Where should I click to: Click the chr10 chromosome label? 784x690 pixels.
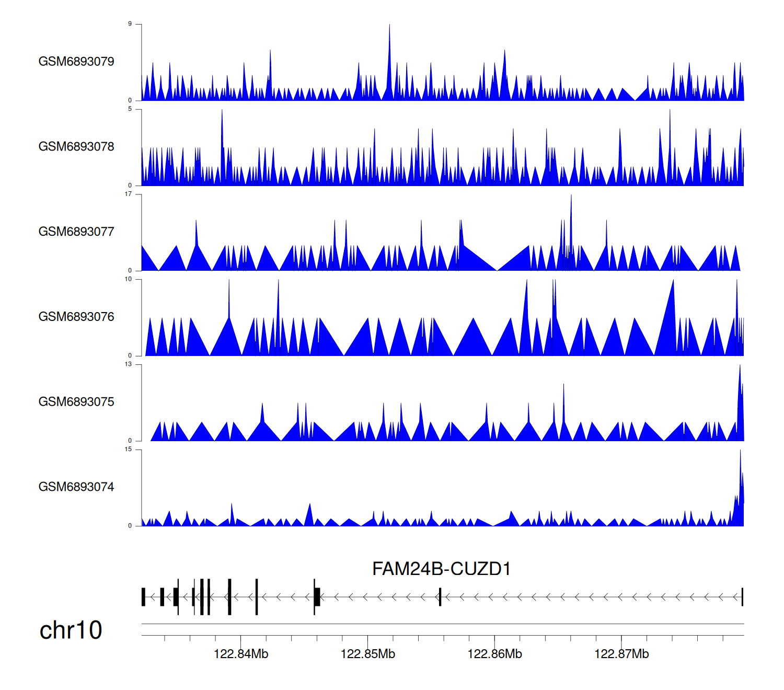(x=71, y=630)
